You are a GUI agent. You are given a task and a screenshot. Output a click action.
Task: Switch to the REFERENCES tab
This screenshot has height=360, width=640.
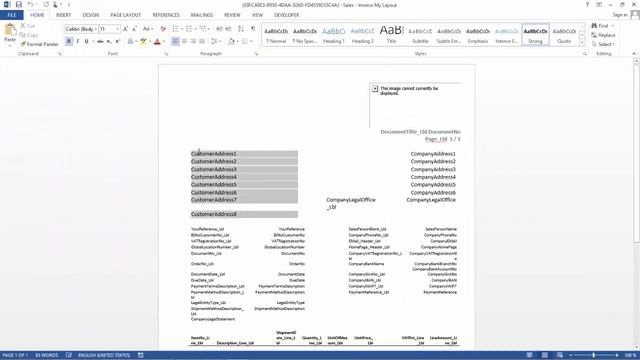pos(166,15)
